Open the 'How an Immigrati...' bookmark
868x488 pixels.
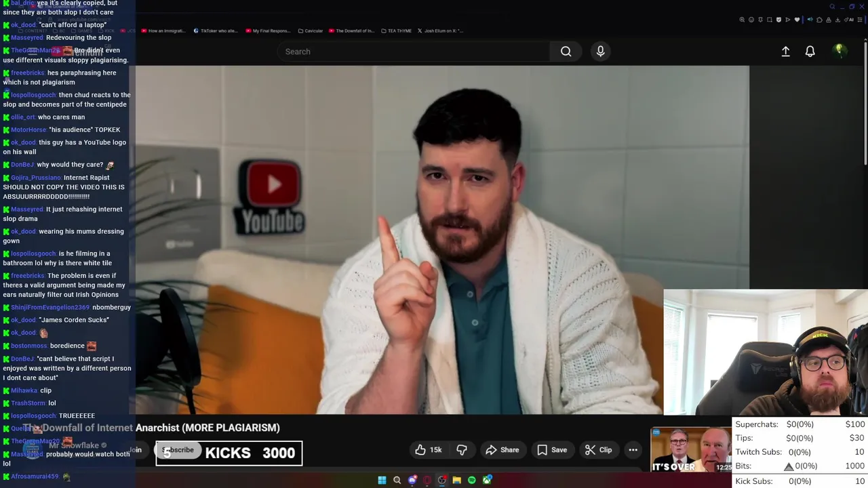pos(163,30)
